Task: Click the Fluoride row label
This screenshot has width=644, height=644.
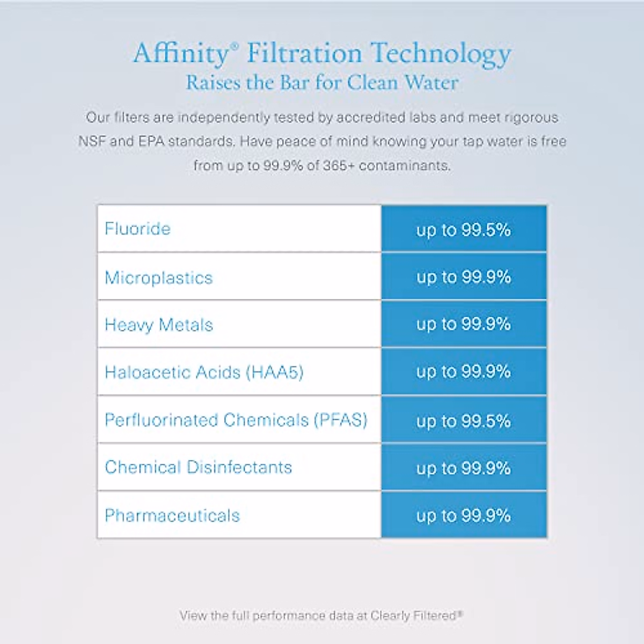Action: point(137,229)
